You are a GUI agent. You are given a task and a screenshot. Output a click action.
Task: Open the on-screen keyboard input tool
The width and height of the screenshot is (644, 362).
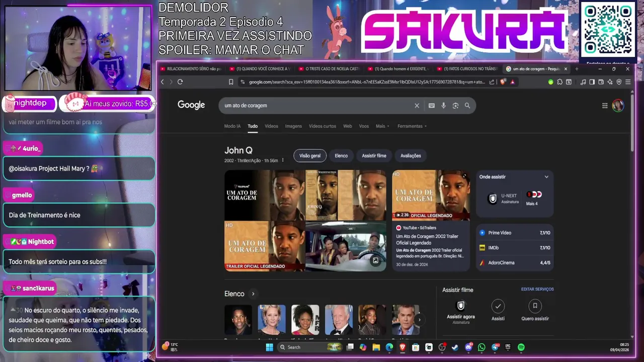431,106
